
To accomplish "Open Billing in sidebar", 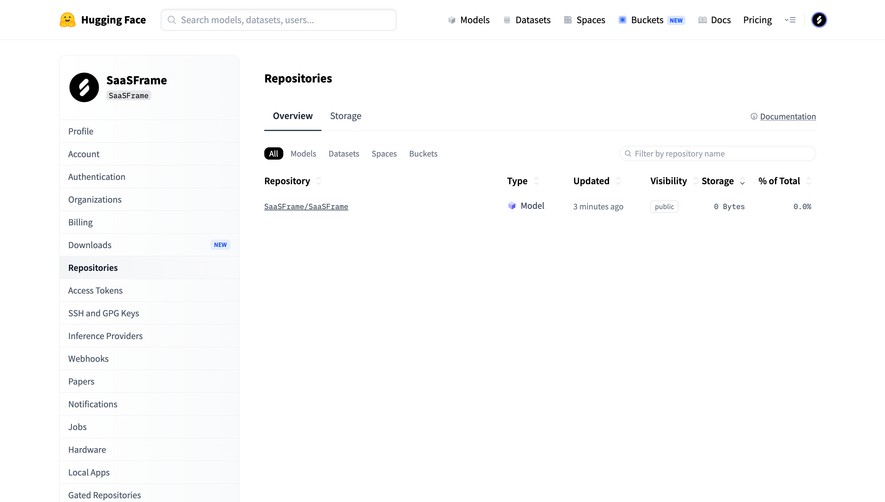I will tap(149, 222).
